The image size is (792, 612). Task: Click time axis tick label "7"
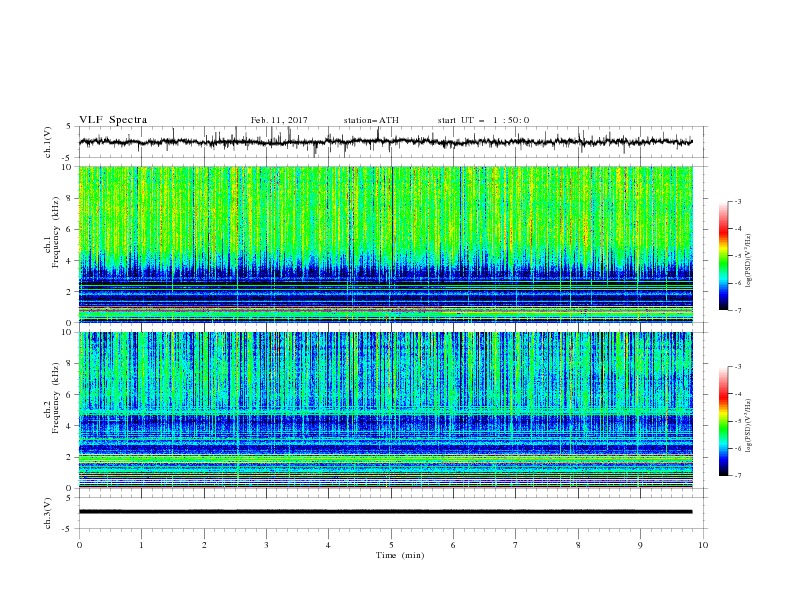516,545
